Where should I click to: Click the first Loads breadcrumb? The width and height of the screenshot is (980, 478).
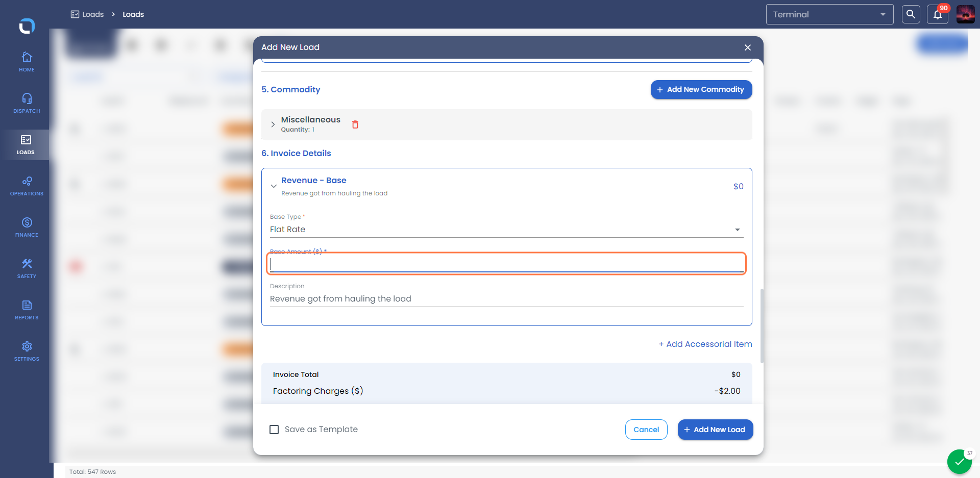coord(87,14)
